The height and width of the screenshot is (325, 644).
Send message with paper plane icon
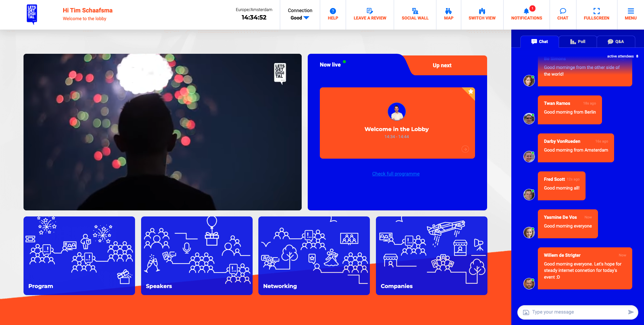pos(631,312)
